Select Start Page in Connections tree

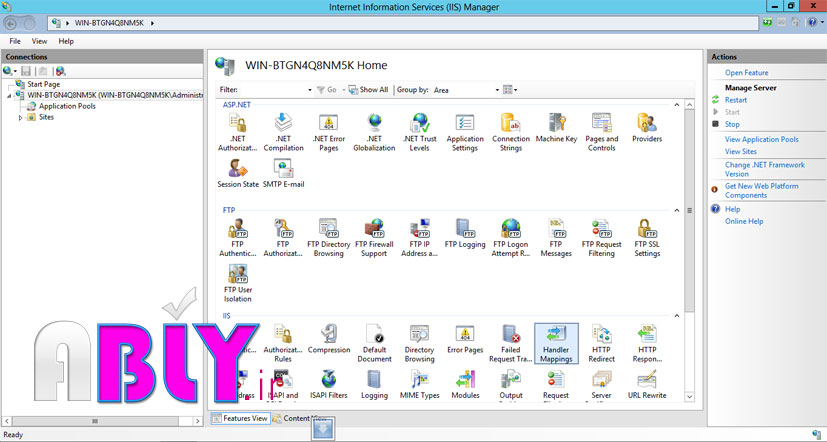[x=44, y=84]
